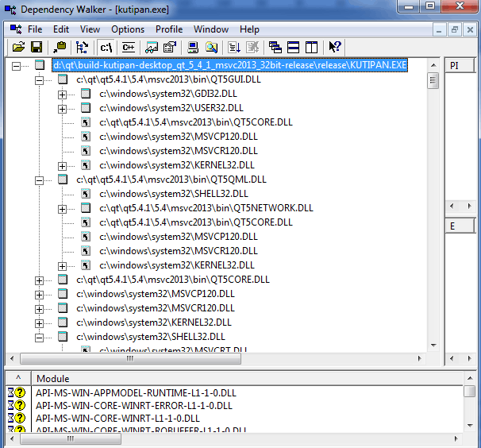Toggle Undecorate C++ Functions button
Screen dimensions: 481x448
click(129, 48)
